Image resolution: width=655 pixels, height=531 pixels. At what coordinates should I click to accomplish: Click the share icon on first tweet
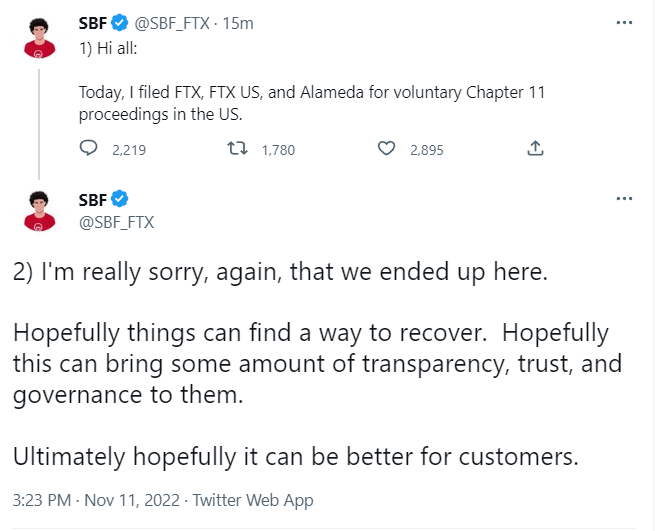(x=535, y=149)
